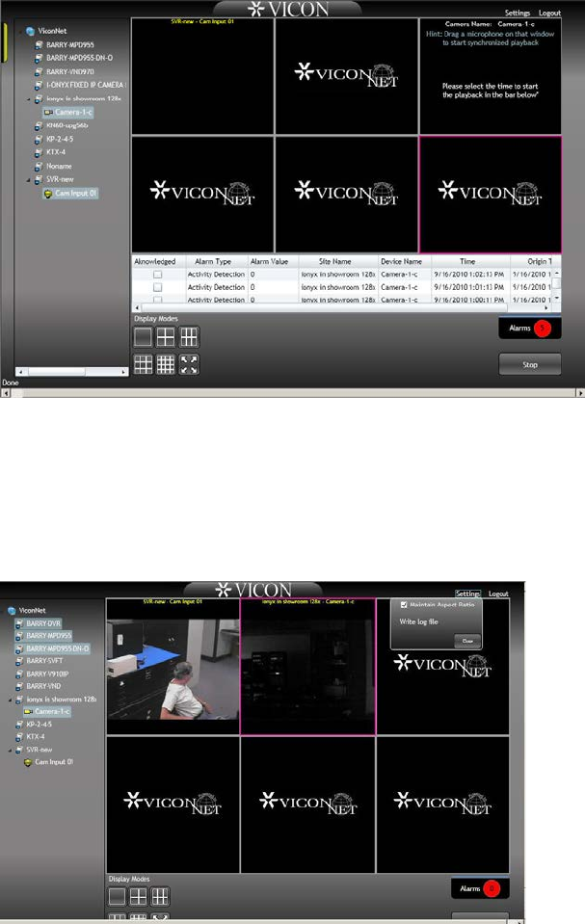The width and height of the screenshot is (585, 924).
Task: Click the alarm table horizontal scrollbar
Action: pos(341,307)
